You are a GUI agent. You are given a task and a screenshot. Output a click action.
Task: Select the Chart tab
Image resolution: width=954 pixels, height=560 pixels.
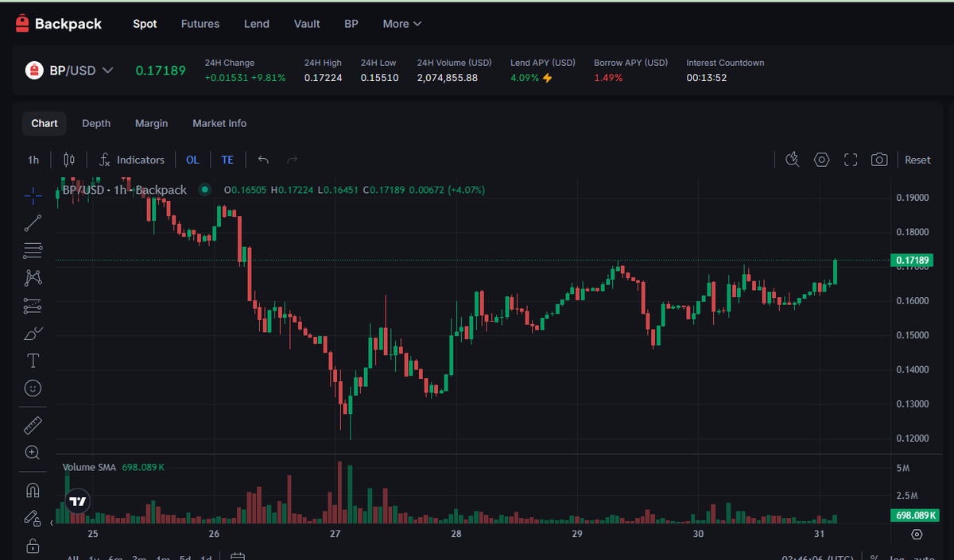coord(45,123)
